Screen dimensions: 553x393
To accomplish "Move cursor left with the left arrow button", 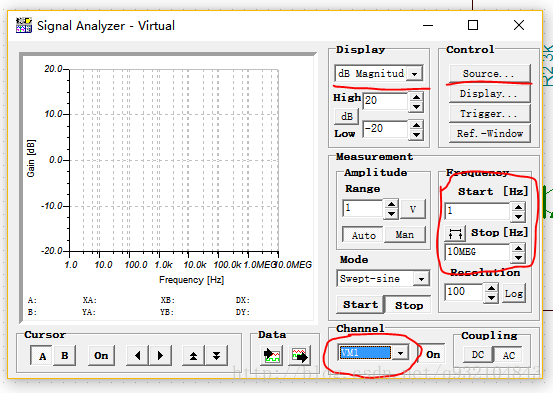I will click(138, 355).
